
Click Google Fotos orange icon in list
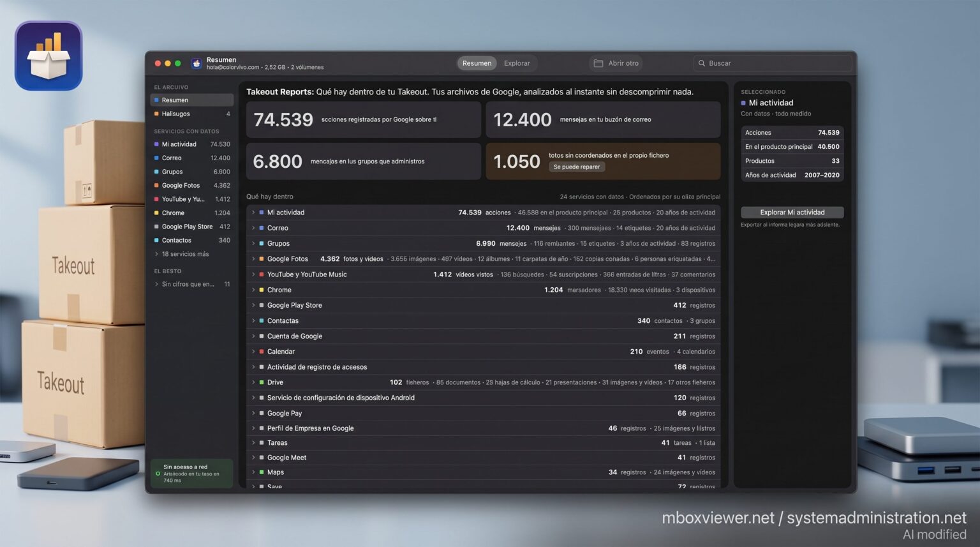(x=262, y=259)
